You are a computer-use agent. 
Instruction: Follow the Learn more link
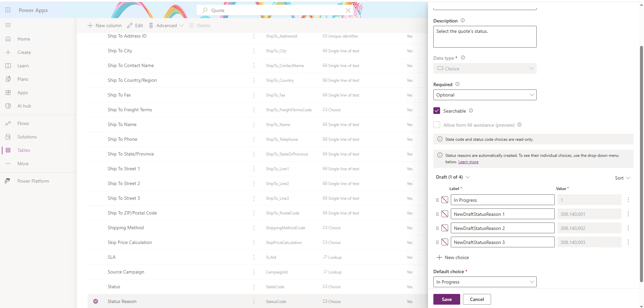[468, 162]
